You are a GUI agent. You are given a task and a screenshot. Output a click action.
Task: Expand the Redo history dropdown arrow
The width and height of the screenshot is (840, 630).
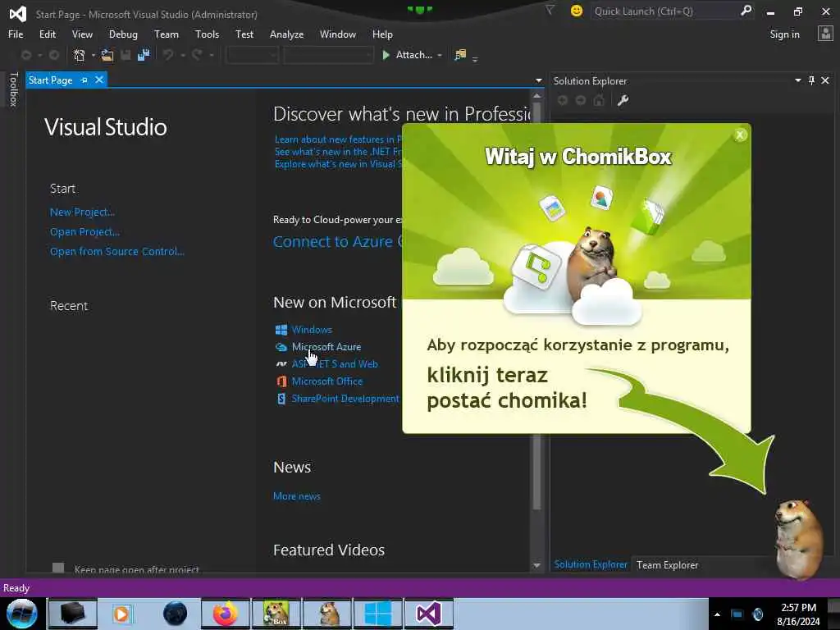coord(212,55)
